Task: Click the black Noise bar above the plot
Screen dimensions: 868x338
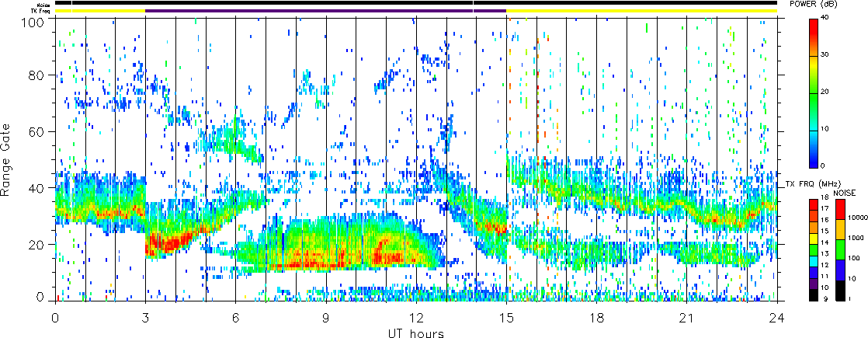Action: 416,3
